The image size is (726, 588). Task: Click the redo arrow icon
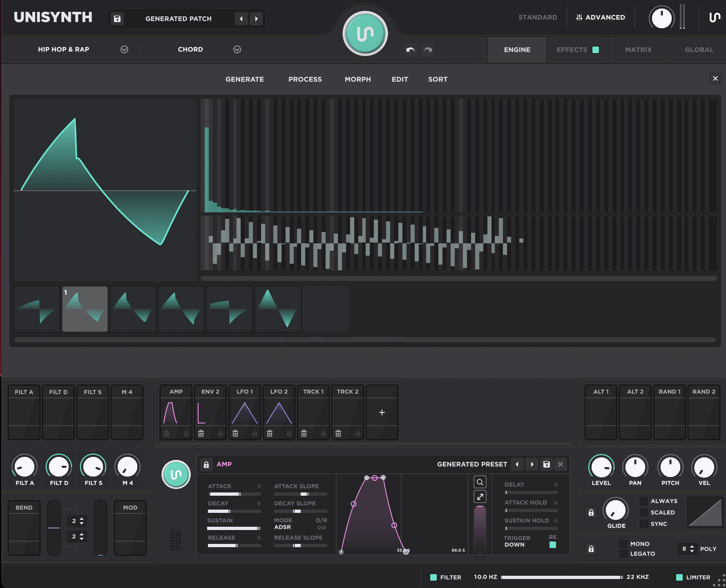428,50
